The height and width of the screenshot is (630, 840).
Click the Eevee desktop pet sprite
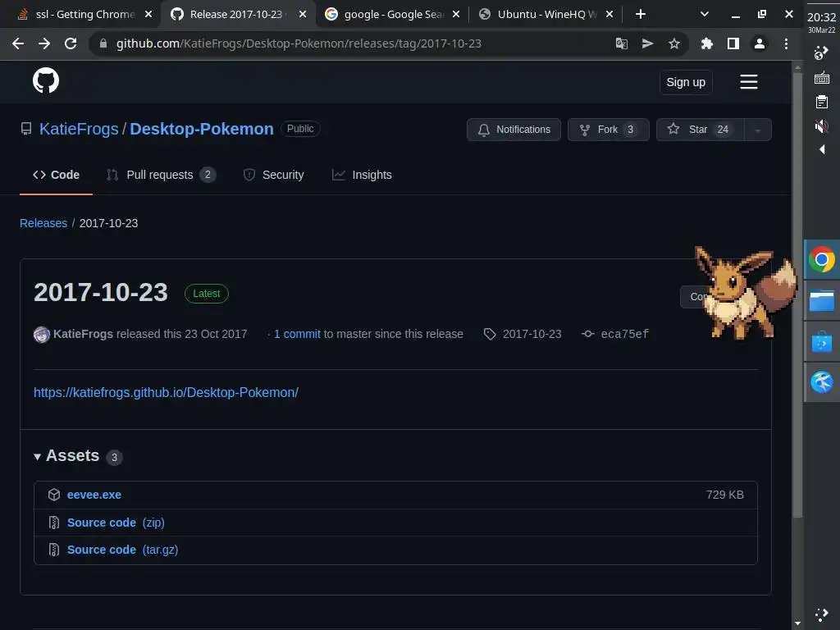(745, 293)
